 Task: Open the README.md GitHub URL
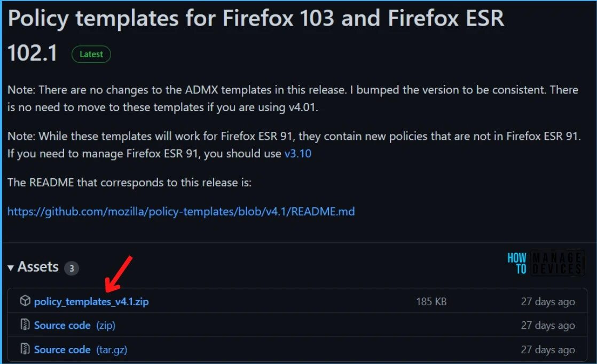181,211
